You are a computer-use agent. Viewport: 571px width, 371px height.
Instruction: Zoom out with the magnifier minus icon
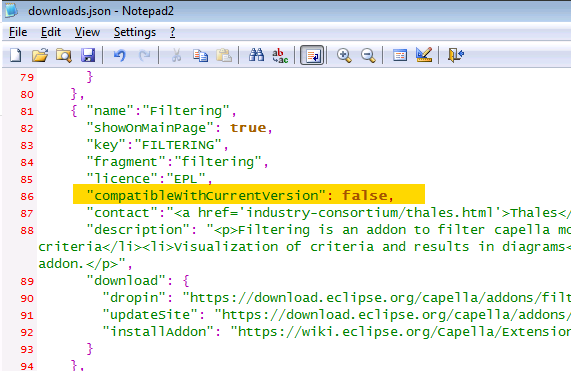click(x=368, y=55)
